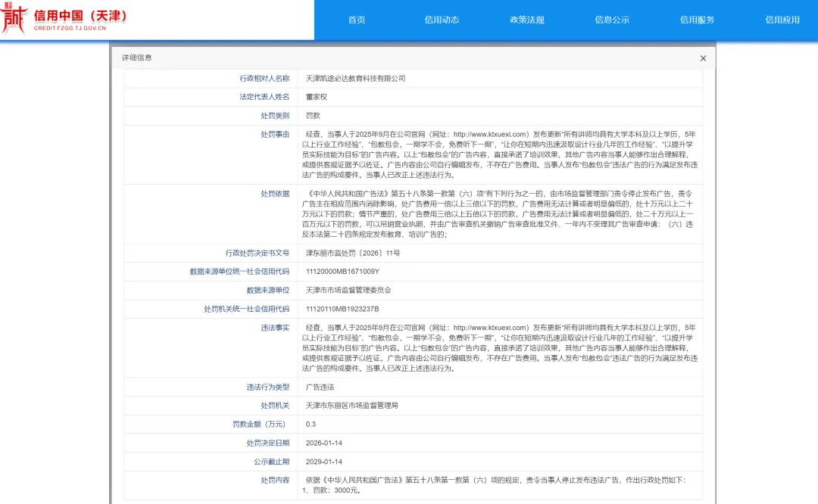818x504 pixels.
Task: Open the 信用服务 navigation item
Action: pos(697,20)
